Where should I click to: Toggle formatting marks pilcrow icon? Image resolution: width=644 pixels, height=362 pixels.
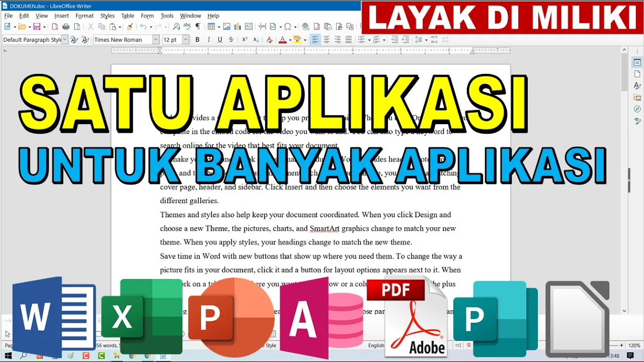[198, 27]
